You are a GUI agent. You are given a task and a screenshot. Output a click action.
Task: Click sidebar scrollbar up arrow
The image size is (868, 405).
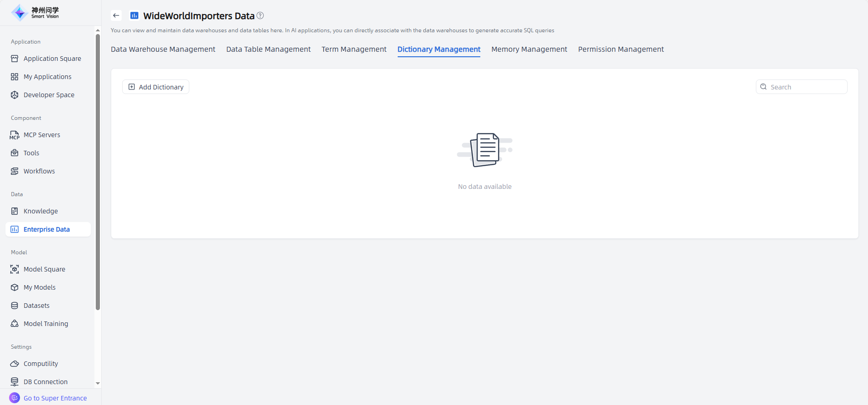(x=98, y=30)
